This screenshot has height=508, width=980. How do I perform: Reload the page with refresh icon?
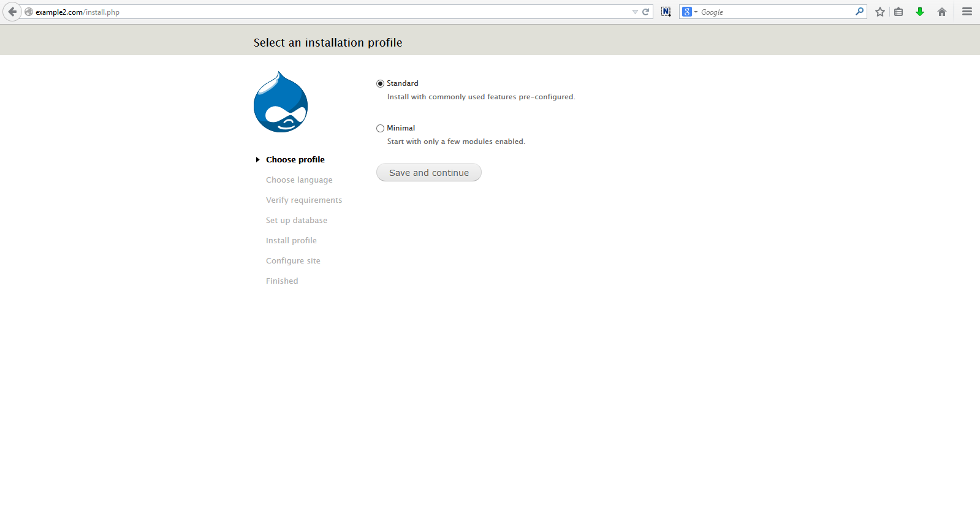(x=645, y=12)
